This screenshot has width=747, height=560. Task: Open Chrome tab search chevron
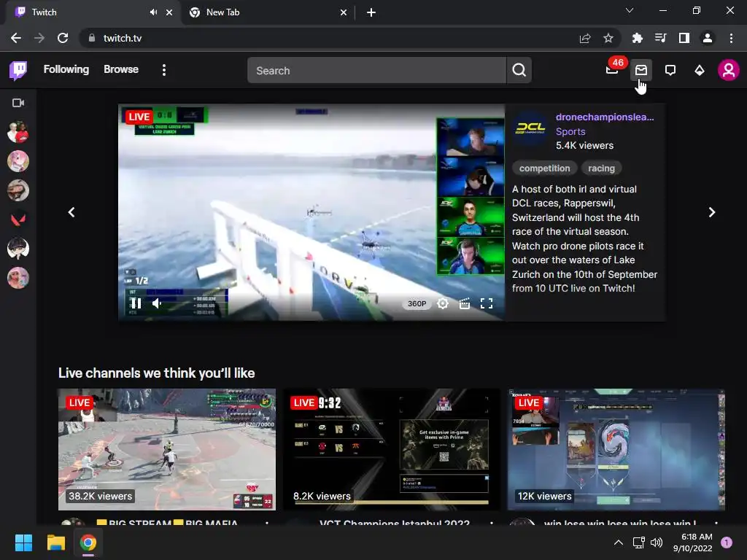pyautogui.click(x=630, y=10)
